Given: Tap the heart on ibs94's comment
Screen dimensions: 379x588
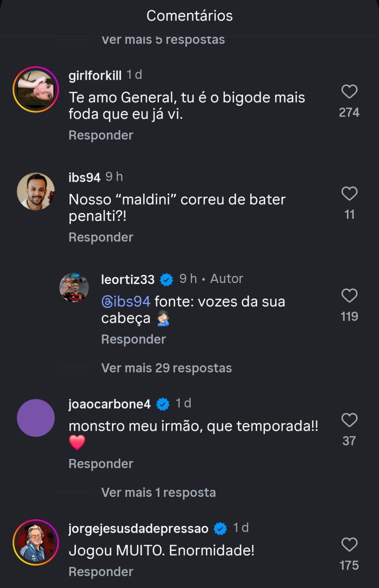Looking at the screenshot, I should point(349,194).
